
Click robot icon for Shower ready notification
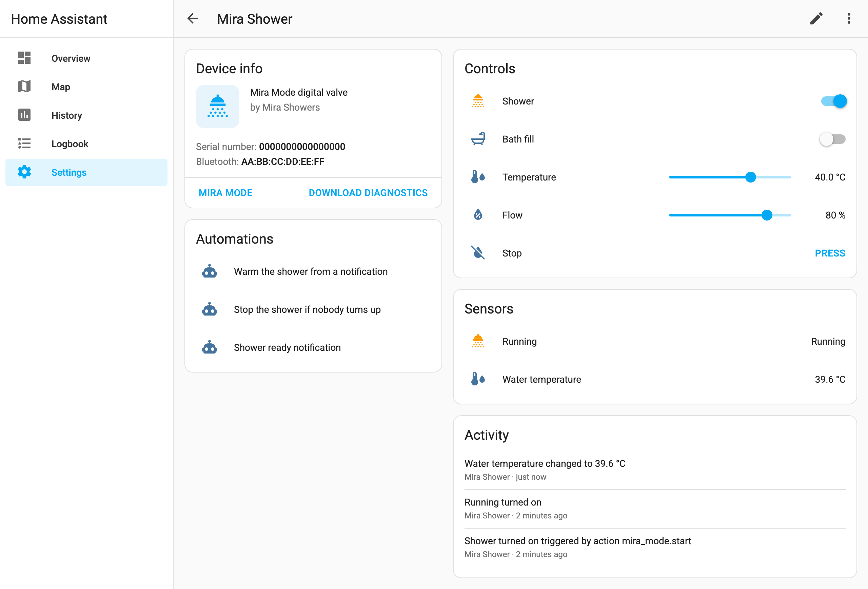[x=210, y=347]
